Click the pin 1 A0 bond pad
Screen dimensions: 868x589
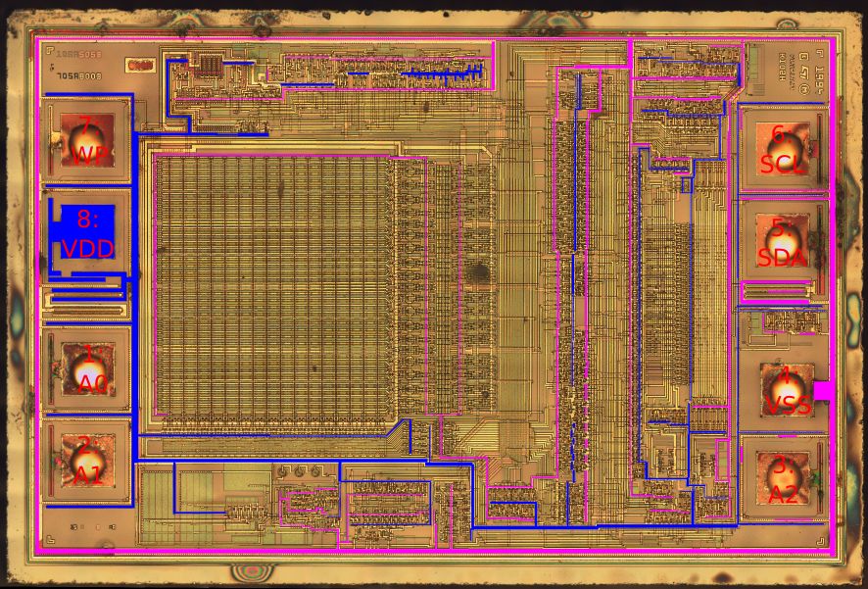(86, 370)
